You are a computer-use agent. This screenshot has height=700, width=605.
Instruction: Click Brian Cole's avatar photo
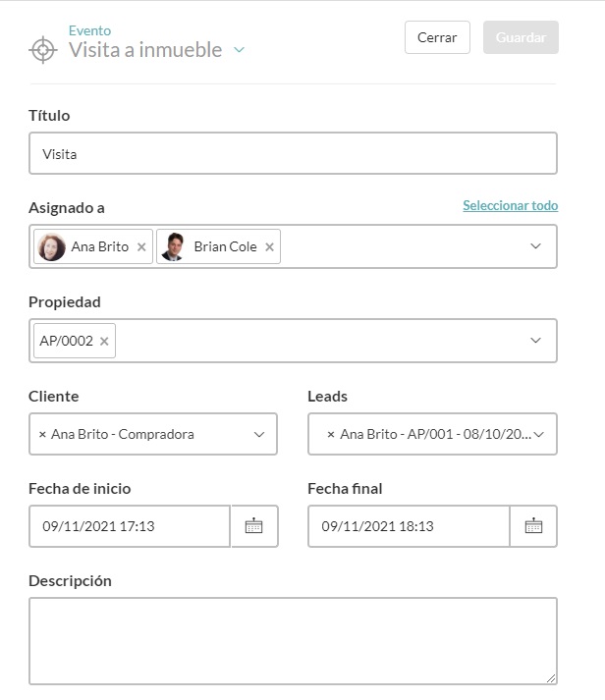click(x=174, y=246)
